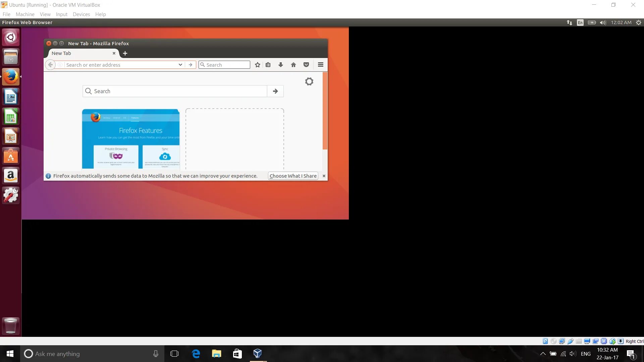
Task: Open a new tab with plus button
Action: point(125,53)
